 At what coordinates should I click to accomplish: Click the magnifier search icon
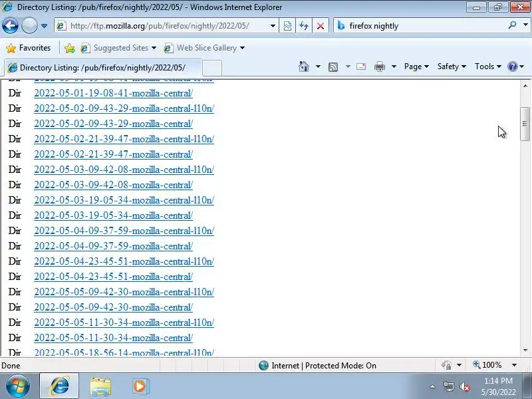click(x=512, y=25)
